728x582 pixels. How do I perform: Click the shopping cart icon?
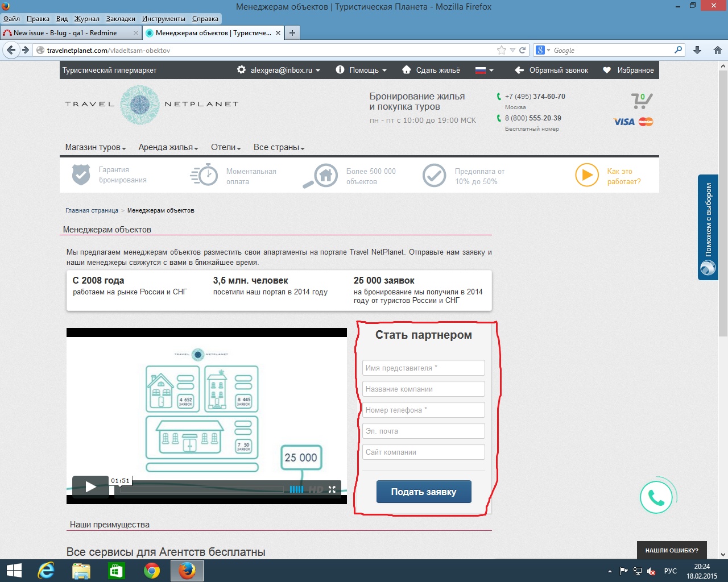(641, 101)
